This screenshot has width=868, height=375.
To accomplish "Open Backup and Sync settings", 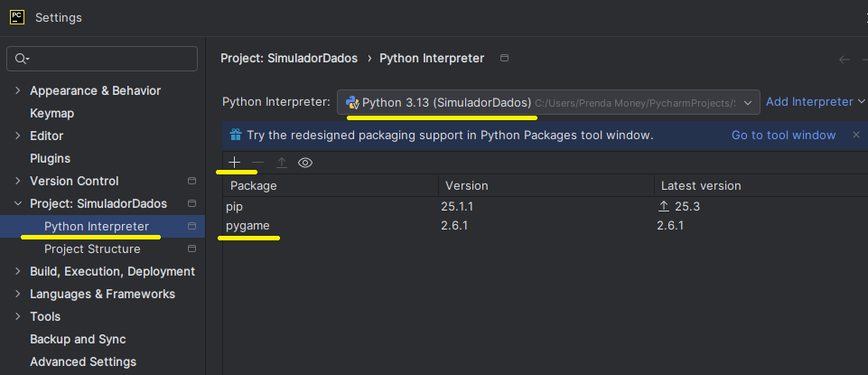I will pos(78,340).
